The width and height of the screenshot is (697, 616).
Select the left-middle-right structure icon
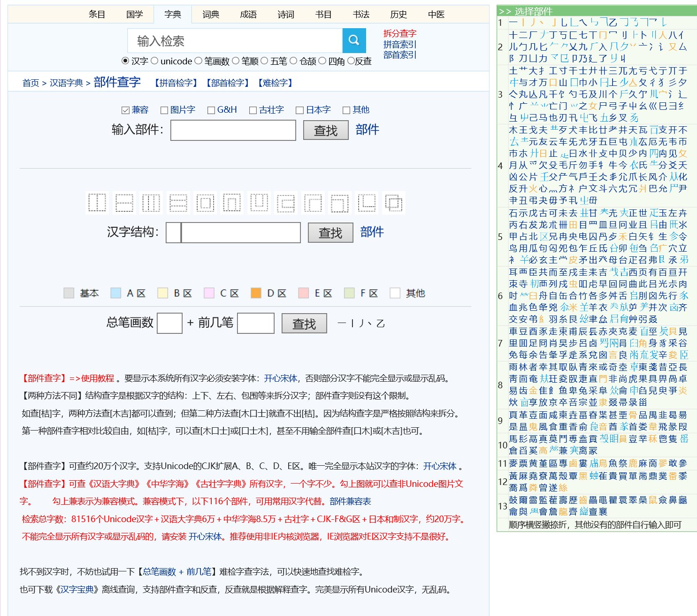151,203
